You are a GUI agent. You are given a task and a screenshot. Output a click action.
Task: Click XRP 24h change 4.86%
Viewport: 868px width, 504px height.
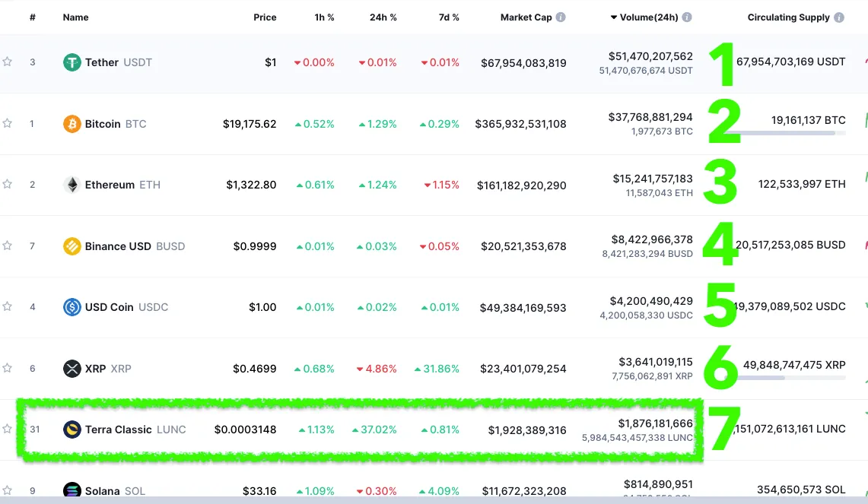377,369
